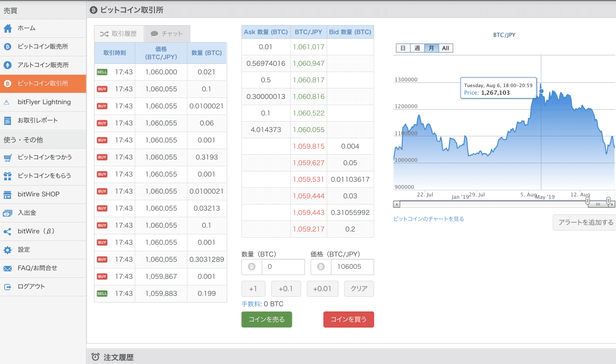616x364 pixels.
Task: Click the ask price 1,060,817
Action: [x=308, y=80]
